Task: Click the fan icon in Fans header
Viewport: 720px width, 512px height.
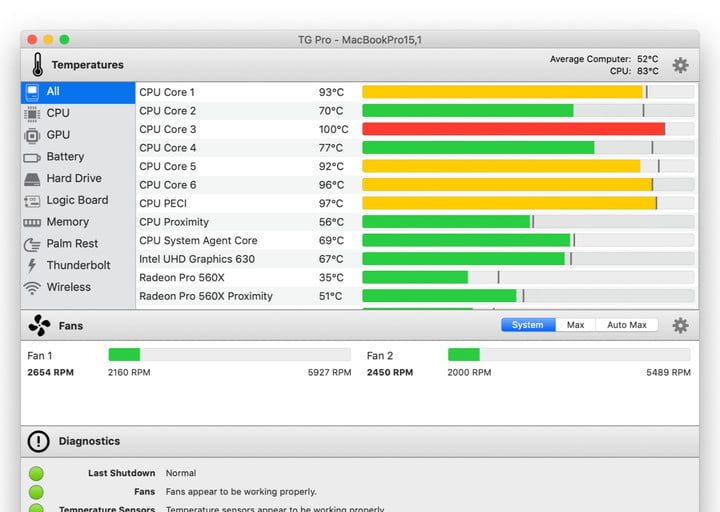Action: tap(39, 325)
